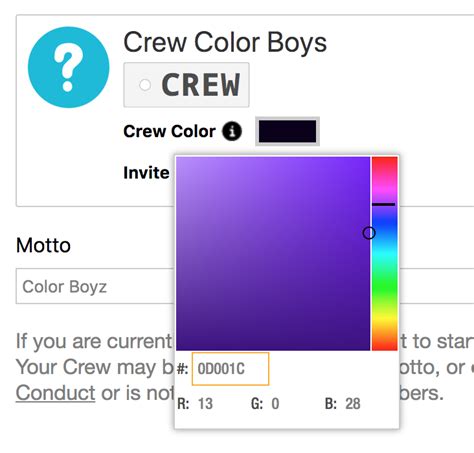
Task: Click the black marker line on the hue bar
Action: (384, 204)
